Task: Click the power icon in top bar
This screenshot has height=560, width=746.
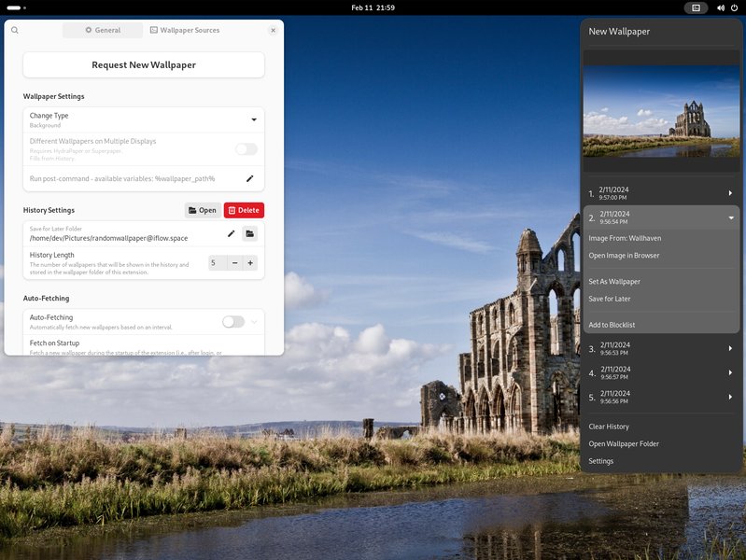Action: click(x=734, y=7)
